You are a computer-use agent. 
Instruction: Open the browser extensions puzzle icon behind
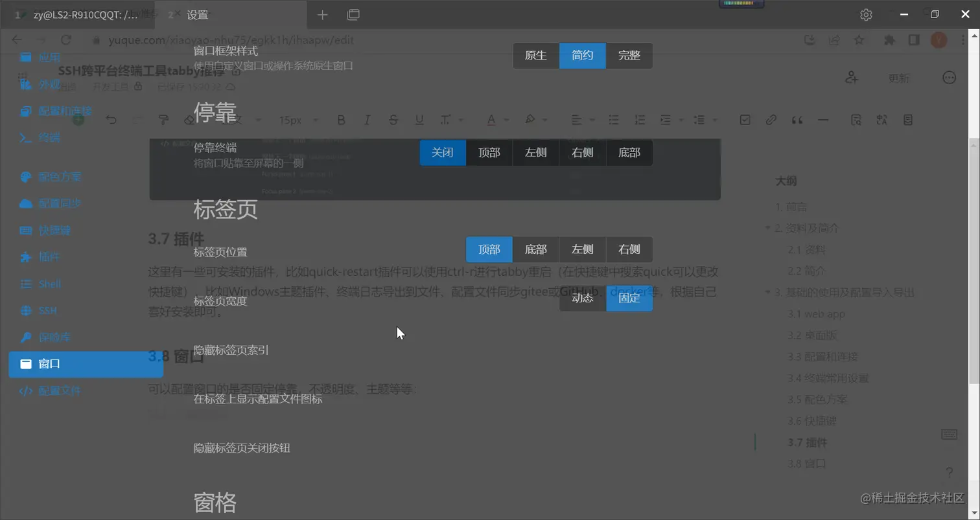889,40
